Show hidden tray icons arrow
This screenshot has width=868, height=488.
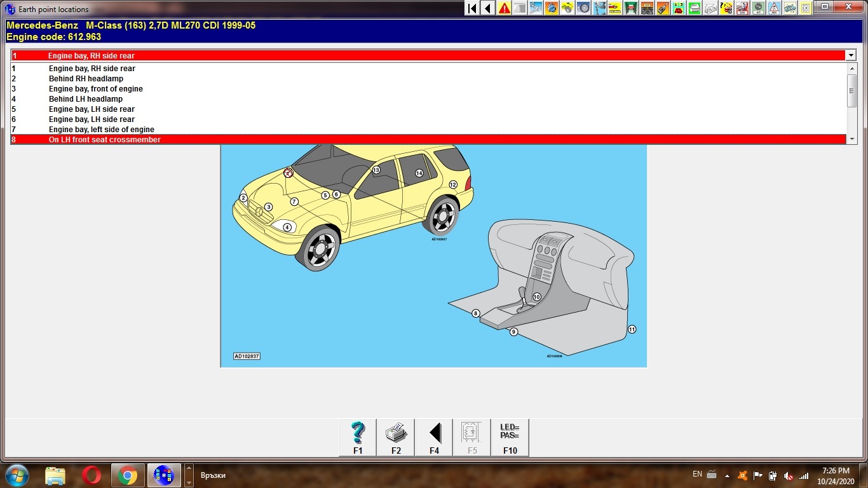(727, 476)
